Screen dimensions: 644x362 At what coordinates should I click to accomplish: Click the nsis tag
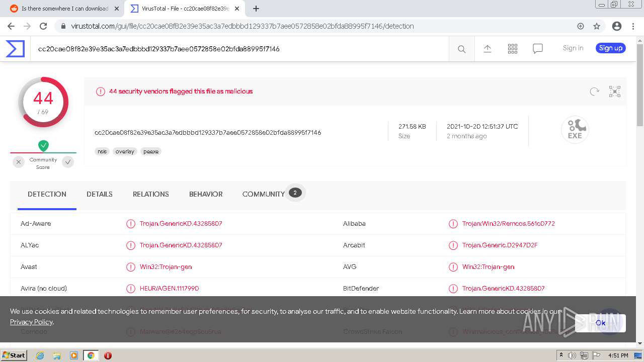[102, 151]
